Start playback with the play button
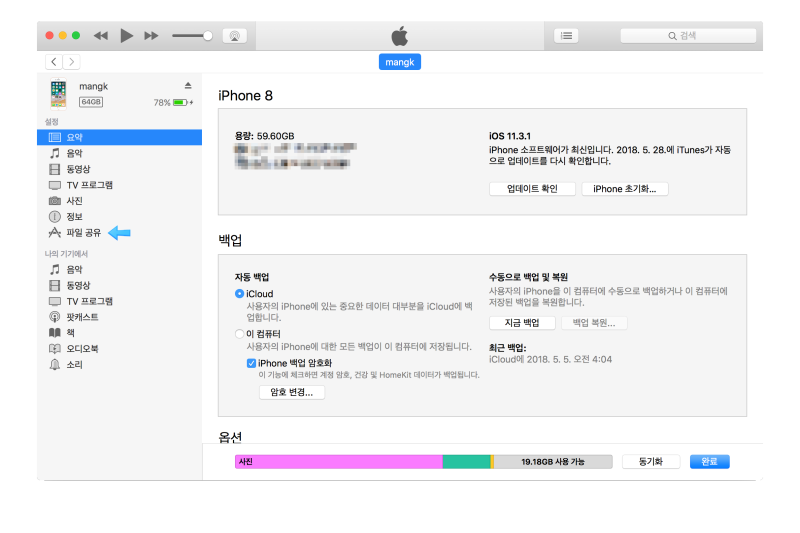This screenshot has width=800, height=533. tap(126, 36)
